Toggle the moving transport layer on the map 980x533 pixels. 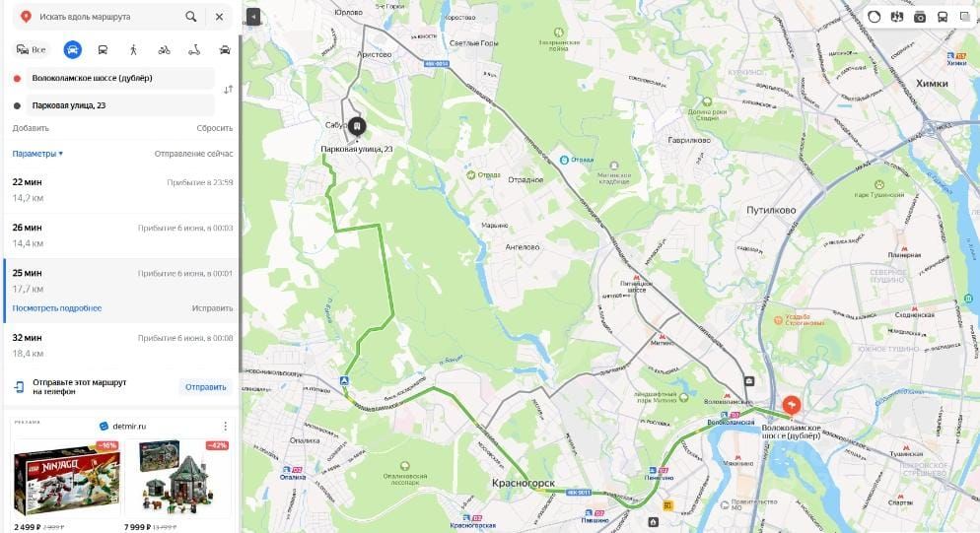tap(942, 17)
